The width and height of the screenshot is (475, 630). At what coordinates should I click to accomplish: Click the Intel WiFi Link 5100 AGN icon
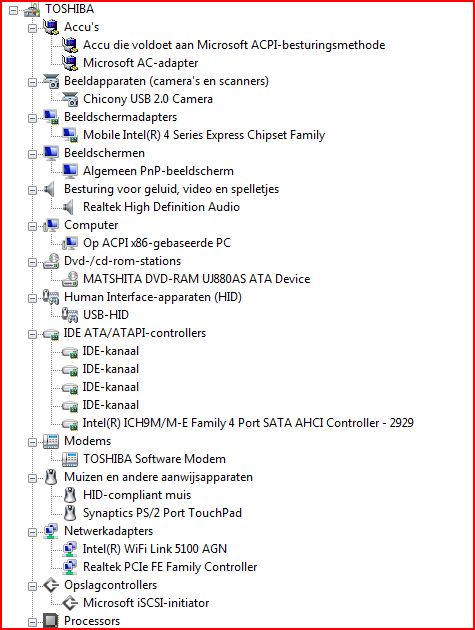(70, 549)
